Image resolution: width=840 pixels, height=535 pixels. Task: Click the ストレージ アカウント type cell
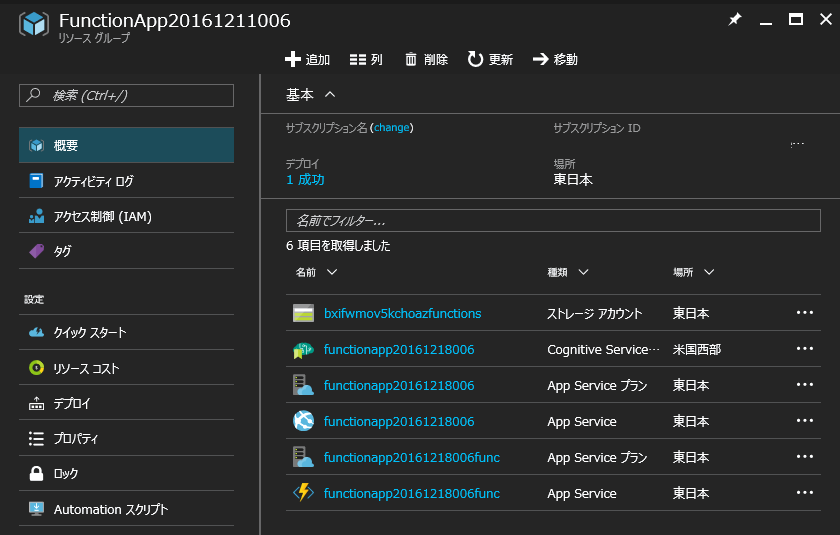coord(594,313)
